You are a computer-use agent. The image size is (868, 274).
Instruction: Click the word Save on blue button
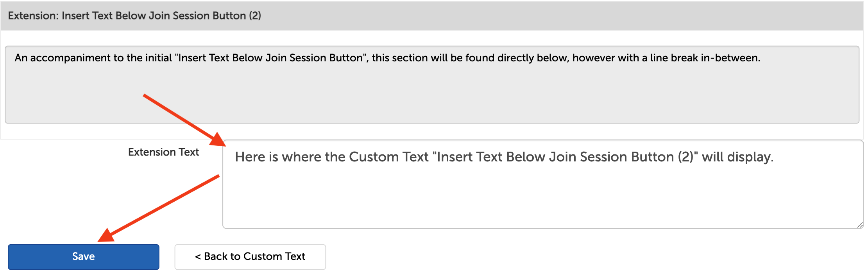[83, 256]
